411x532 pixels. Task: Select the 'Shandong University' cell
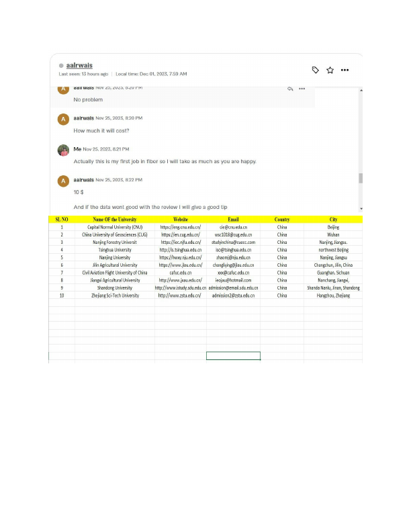pyautogui.click(x=115, y=287)
